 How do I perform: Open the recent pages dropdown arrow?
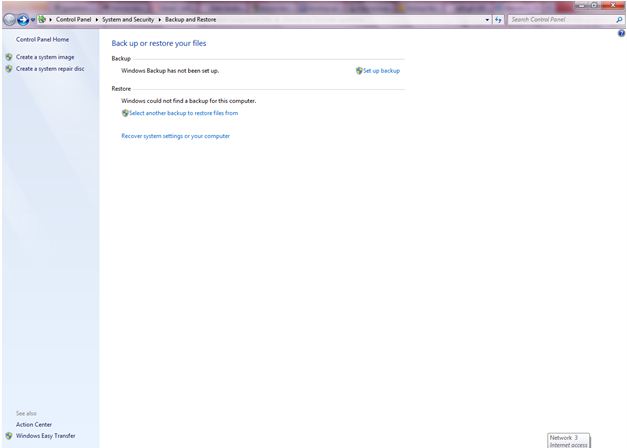[x=33, y=20]
